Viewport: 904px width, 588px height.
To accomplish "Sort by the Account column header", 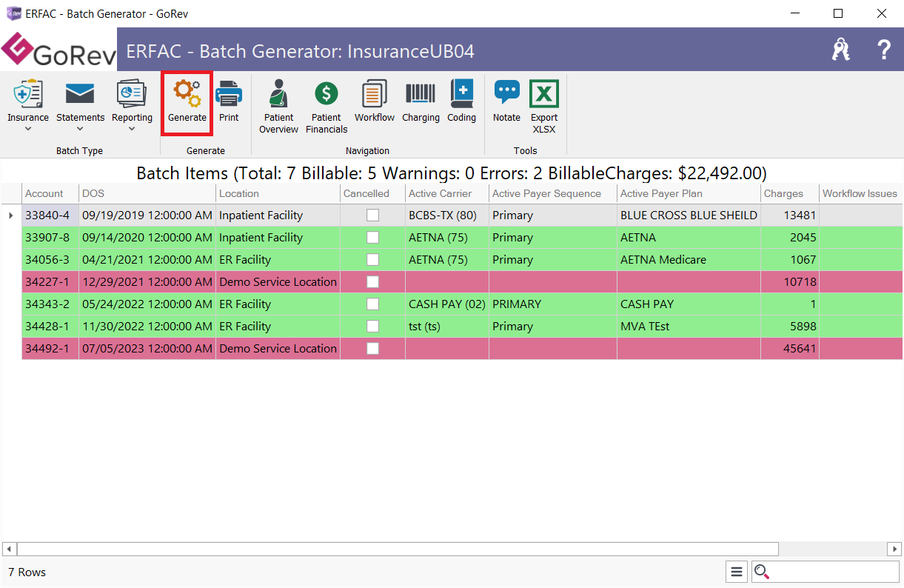I will [50, 193].
